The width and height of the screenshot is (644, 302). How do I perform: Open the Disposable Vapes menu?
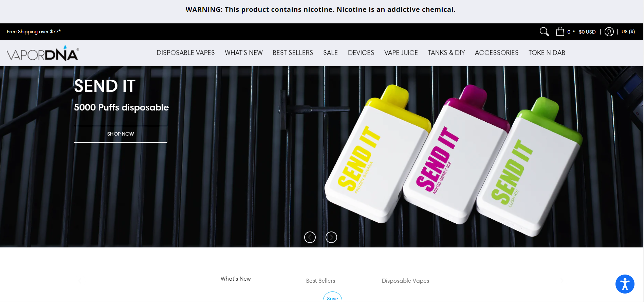[x=186, y=53]
